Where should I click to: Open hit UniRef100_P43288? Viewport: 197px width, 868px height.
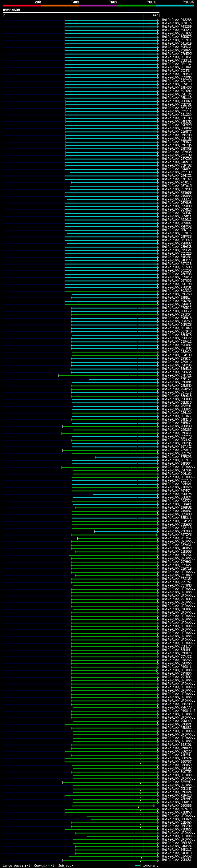(176, 20)
